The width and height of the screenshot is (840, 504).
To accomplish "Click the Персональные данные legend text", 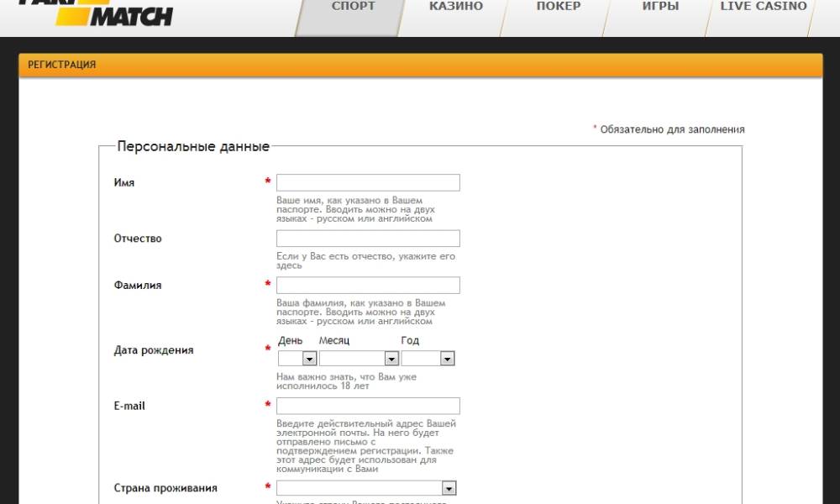I will click(193, 146).
